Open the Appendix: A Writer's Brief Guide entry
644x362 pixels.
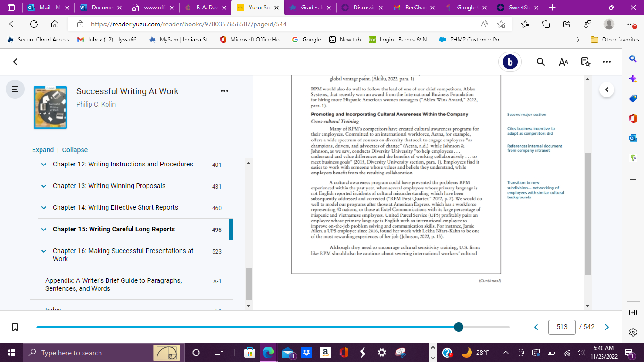pos(113,284)
